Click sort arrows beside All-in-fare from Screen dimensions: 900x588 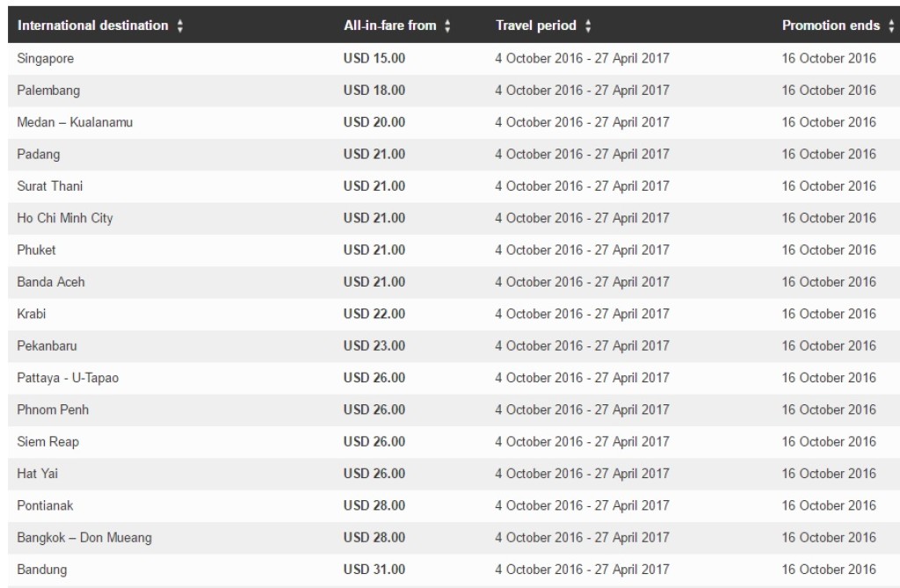point(447,26)
